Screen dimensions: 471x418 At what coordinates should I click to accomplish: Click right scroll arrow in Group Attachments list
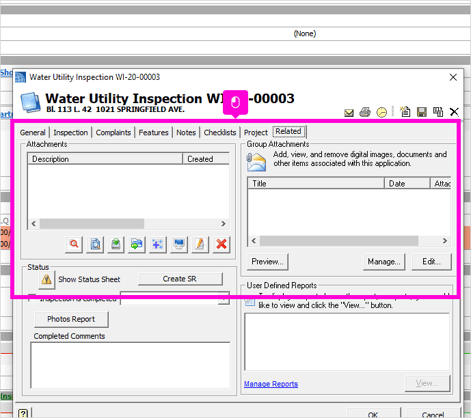445,241
